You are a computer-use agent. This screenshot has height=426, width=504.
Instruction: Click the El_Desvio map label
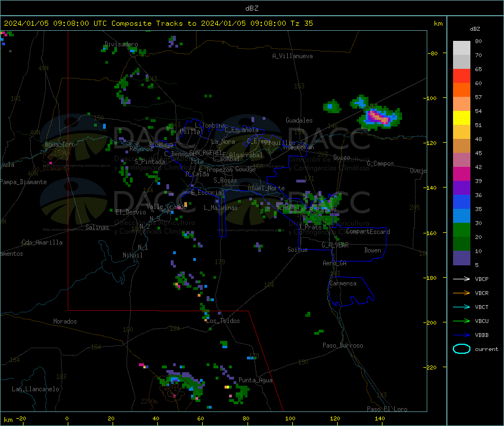130,212
